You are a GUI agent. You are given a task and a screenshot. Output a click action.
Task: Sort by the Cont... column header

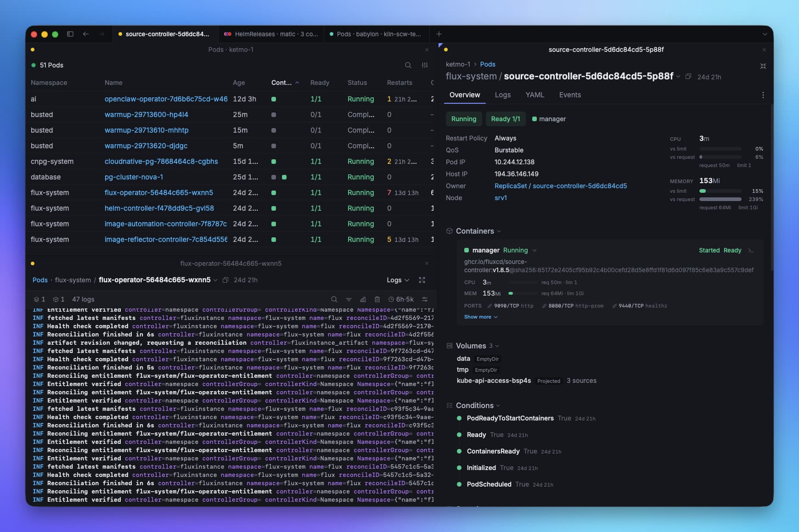click(x=285, y=83)
